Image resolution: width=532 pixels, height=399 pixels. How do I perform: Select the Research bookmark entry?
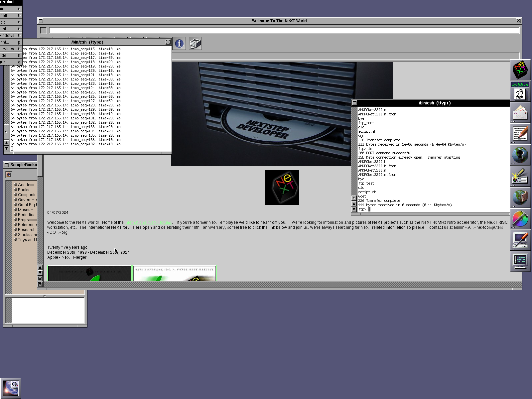[x=27, y=230]
